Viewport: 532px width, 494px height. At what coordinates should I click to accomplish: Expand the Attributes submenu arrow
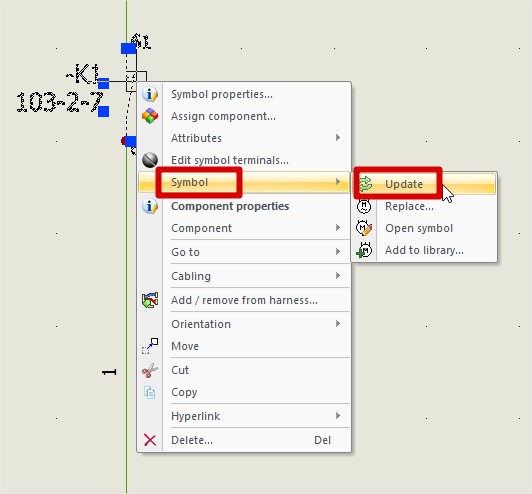(338, 138)
